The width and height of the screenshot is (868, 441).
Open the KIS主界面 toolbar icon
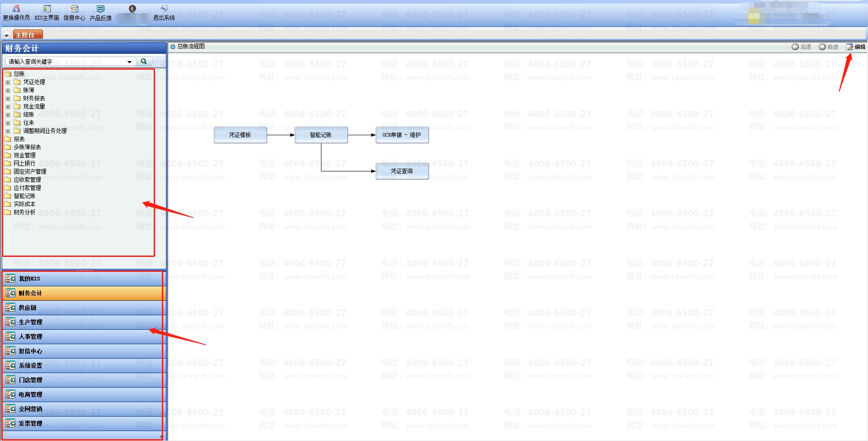pos(47,9)
